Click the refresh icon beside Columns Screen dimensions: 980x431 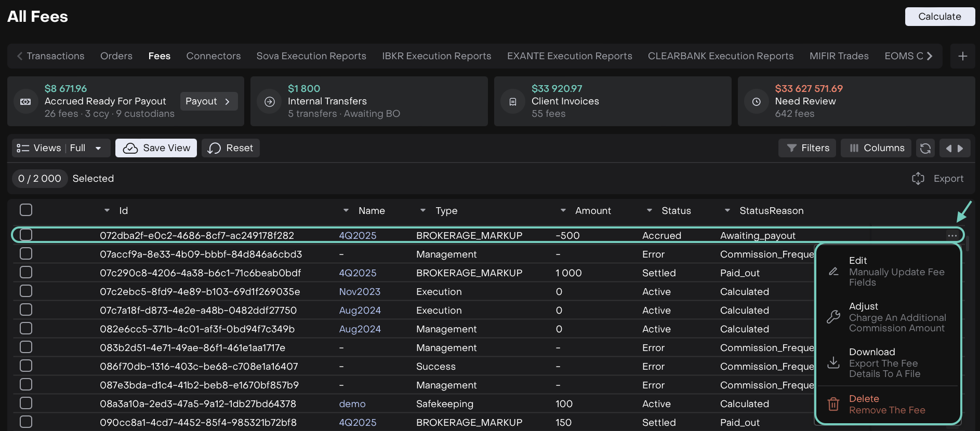pos(925,148)
